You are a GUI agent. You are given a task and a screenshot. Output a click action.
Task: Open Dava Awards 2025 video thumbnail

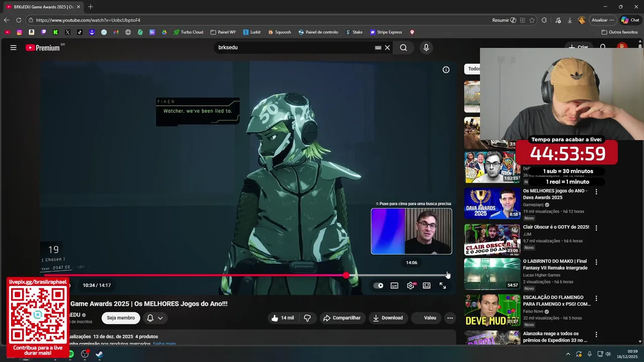[x=492, y=204]
